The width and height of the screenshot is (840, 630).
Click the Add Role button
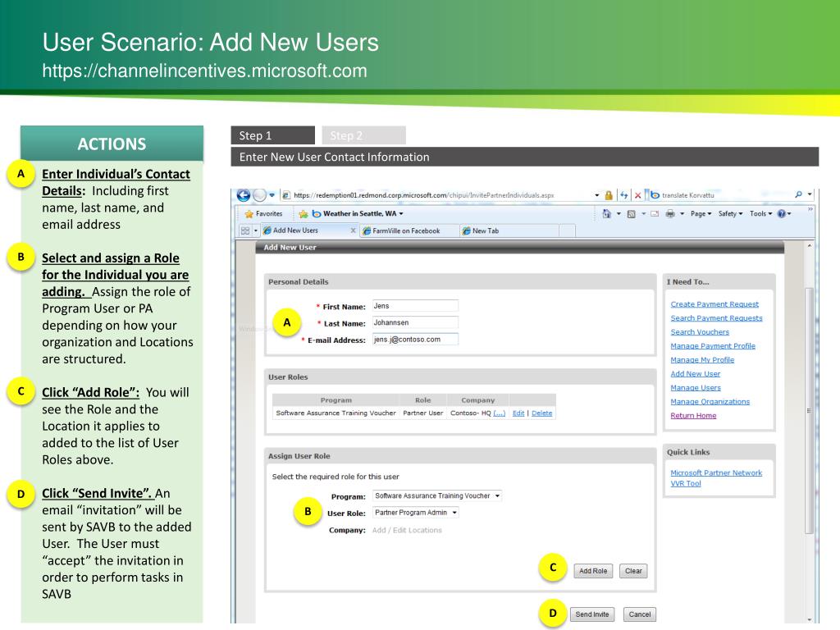click(x=592, y=571)
